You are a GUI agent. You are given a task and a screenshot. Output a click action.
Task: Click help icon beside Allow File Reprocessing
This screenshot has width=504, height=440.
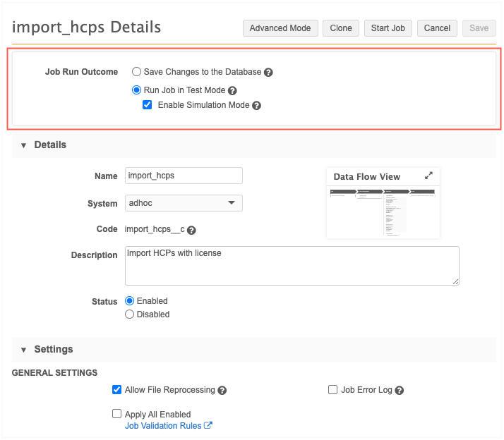coord(222,391)
